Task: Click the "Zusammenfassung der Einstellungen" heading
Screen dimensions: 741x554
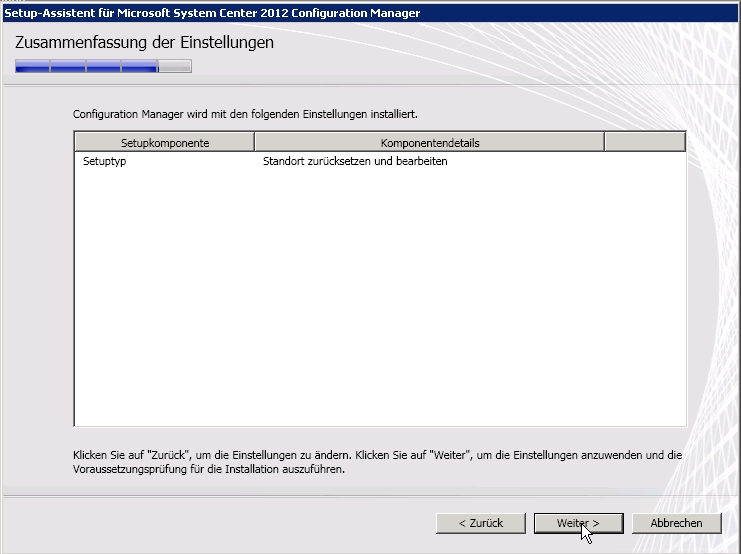Action: pos(144,43)
